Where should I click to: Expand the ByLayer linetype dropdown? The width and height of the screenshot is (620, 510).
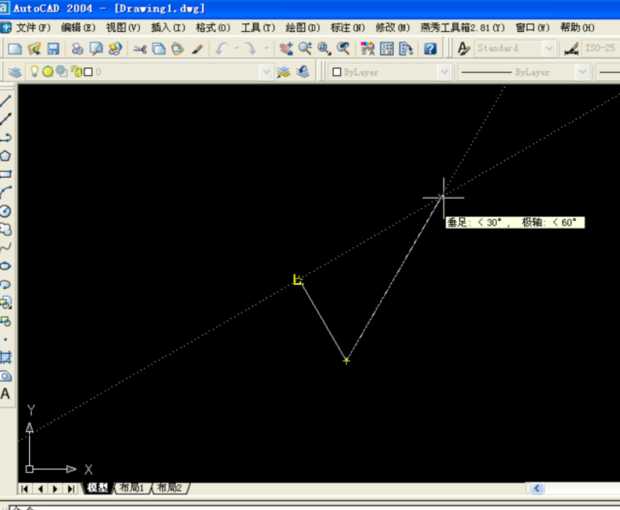(x=582, y=72)
